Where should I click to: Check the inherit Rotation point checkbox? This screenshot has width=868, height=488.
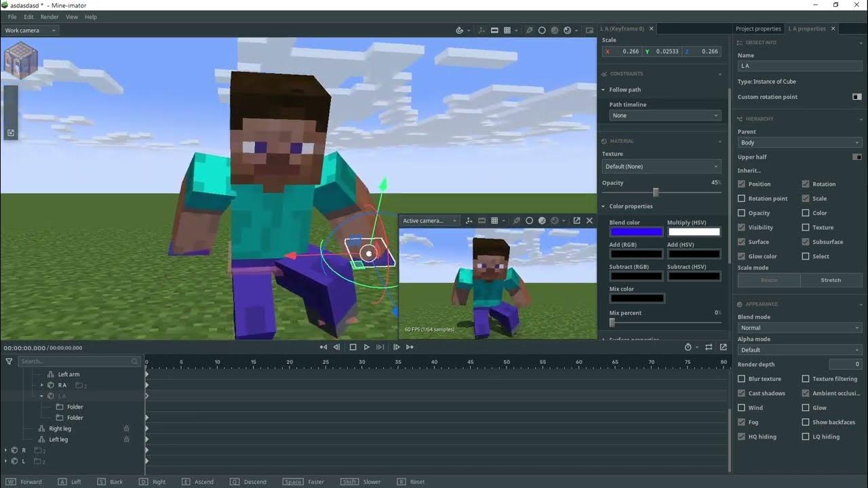(x=741, y=199)
